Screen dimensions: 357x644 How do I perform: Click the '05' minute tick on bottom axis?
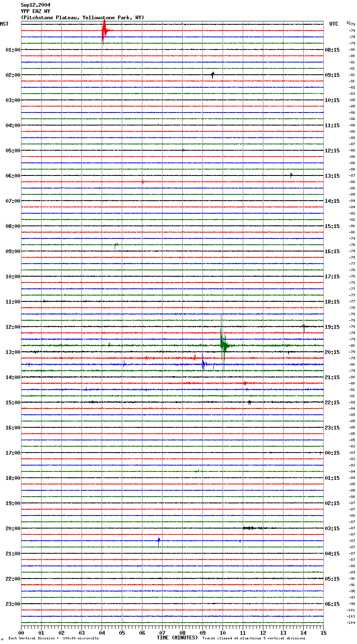pos(122,633)
